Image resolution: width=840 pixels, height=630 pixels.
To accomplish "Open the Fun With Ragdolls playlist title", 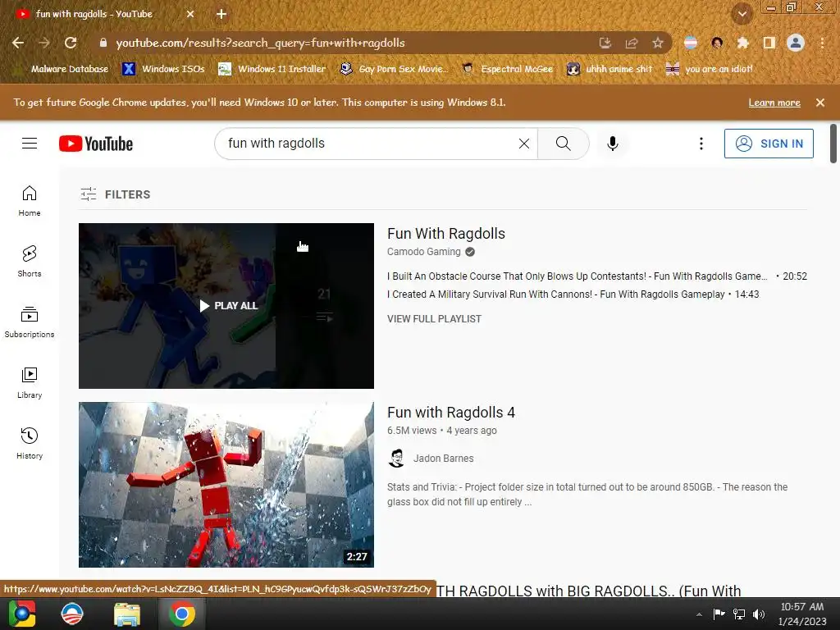I will pos(446,234).
